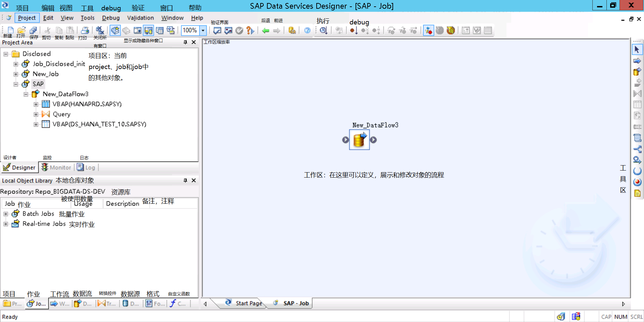644x322 pixels.
Task: Switch to the Monitor tab
Action: 56,167
